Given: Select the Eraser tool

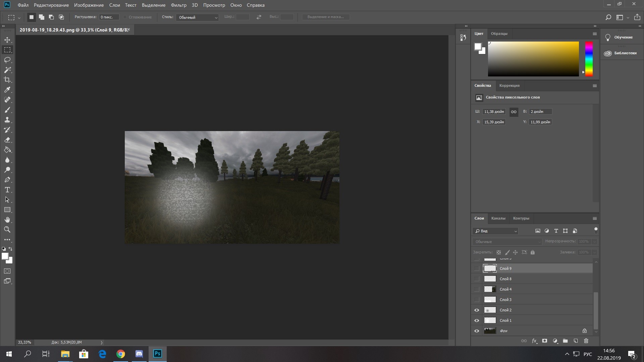Looking at the screenshot, I should click(x=7, y=140).
